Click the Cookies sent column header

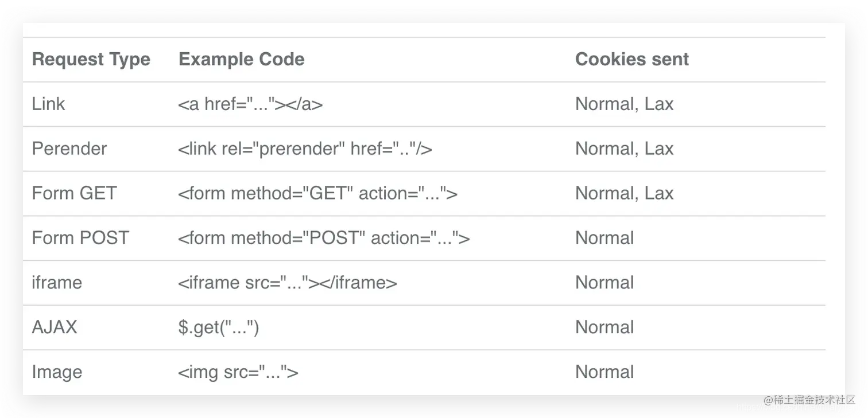(631, 59)
